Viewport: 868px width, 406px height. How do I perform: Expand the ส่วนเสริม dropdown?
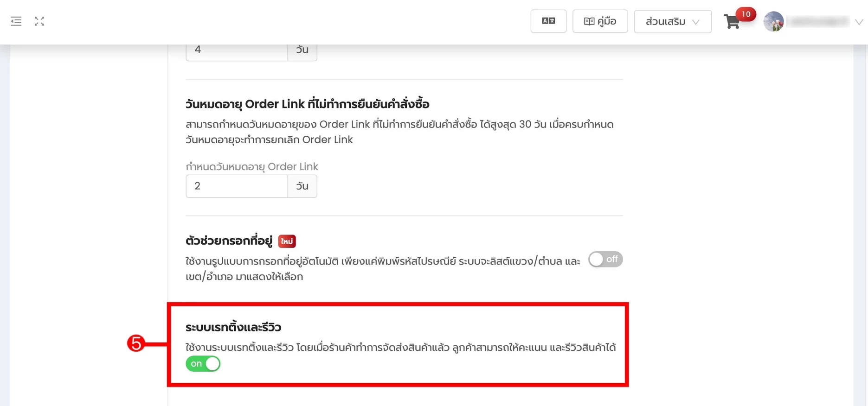[x=672, y=21]
